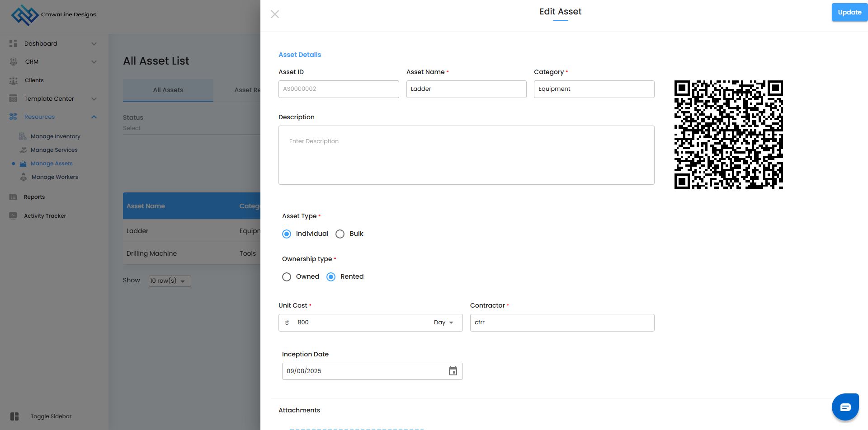Select the Rented ownership radio
868x430 pixels.
[x=331, y=277]
